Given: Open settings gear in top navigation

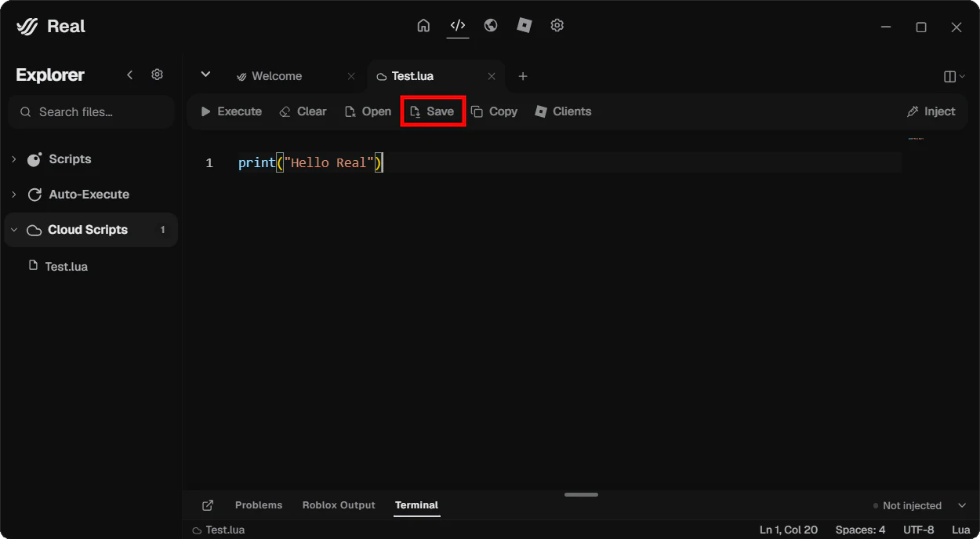Looking at the screenshot, I should coord(557,25).
